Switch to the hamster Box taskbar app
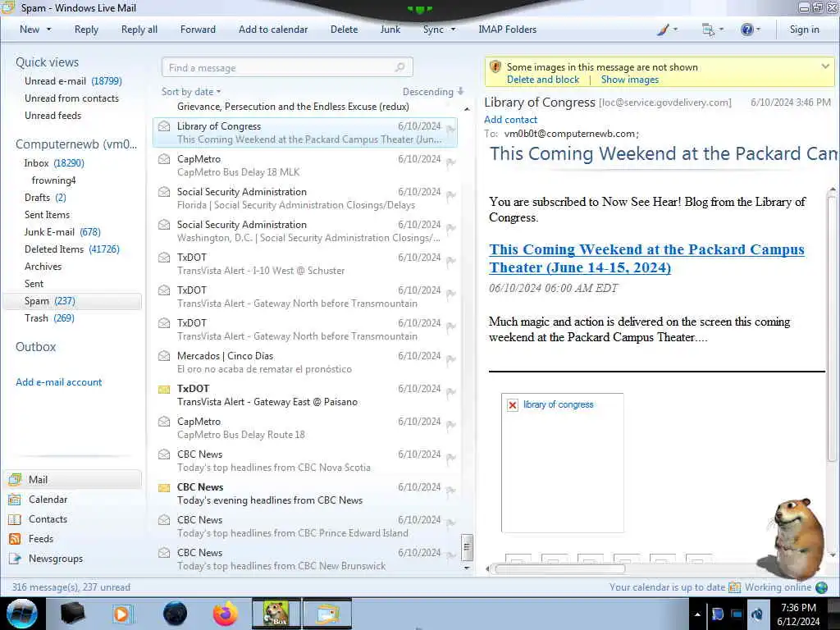Viewport: 840px width, 630px height. point(276,614)
